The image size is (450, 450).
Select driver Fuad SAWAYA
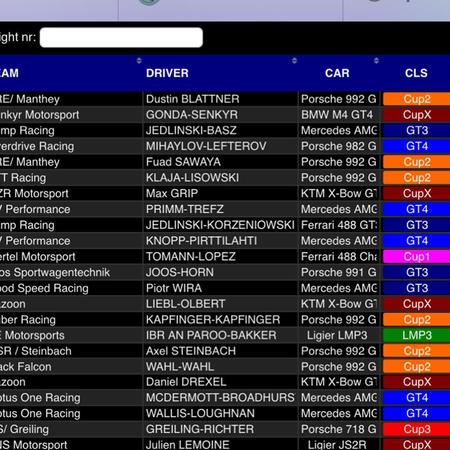(x=183, y=162)
